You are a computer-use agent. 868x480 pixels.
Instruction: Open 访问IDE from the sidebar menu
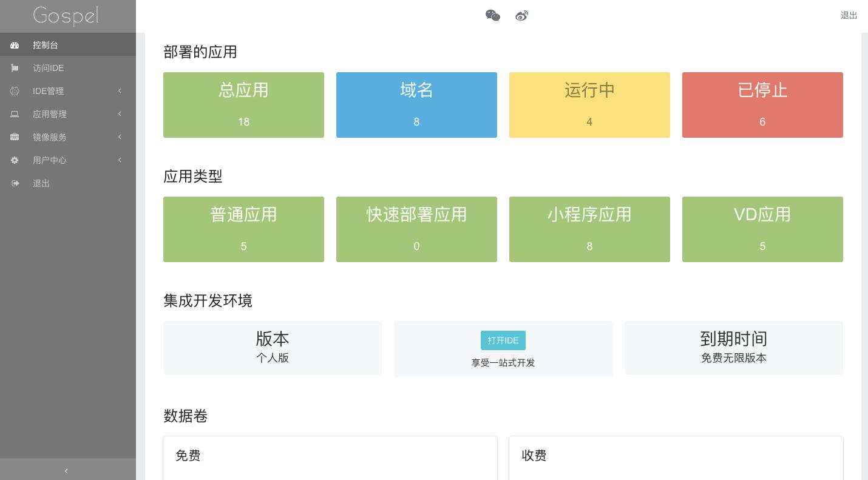(x=48, y=68)
